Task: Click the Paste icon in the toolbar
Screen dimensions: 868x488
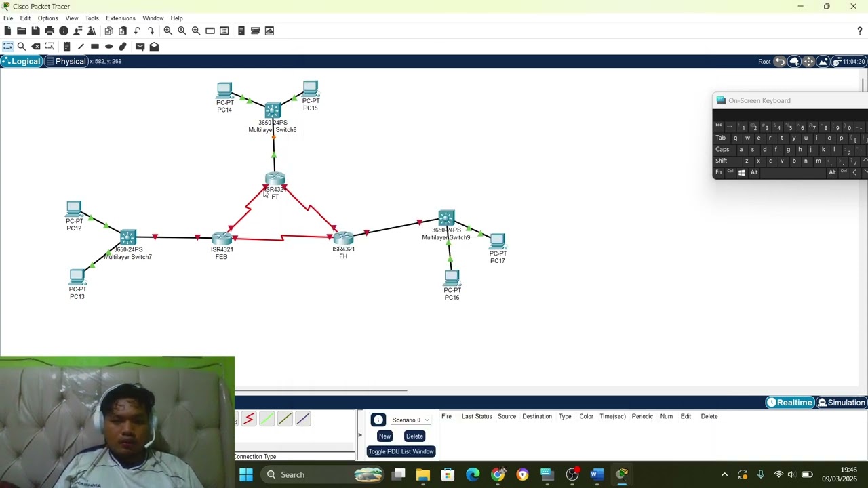Action: [x=123, y=30]
